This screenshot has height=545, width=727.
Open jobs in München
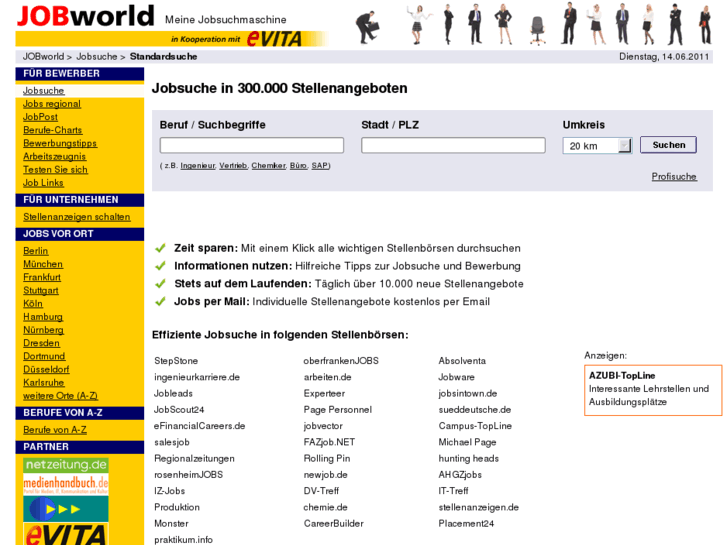(43, 264)
